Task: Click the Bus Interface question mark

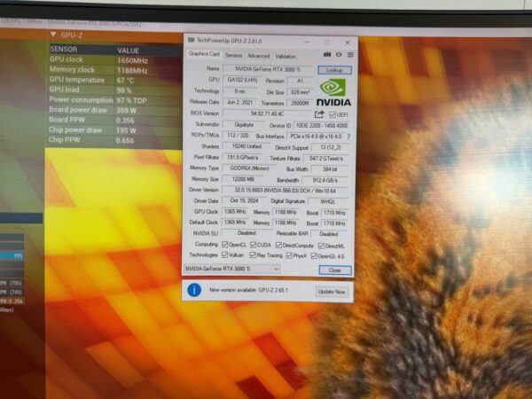Action: coord(348,137)
